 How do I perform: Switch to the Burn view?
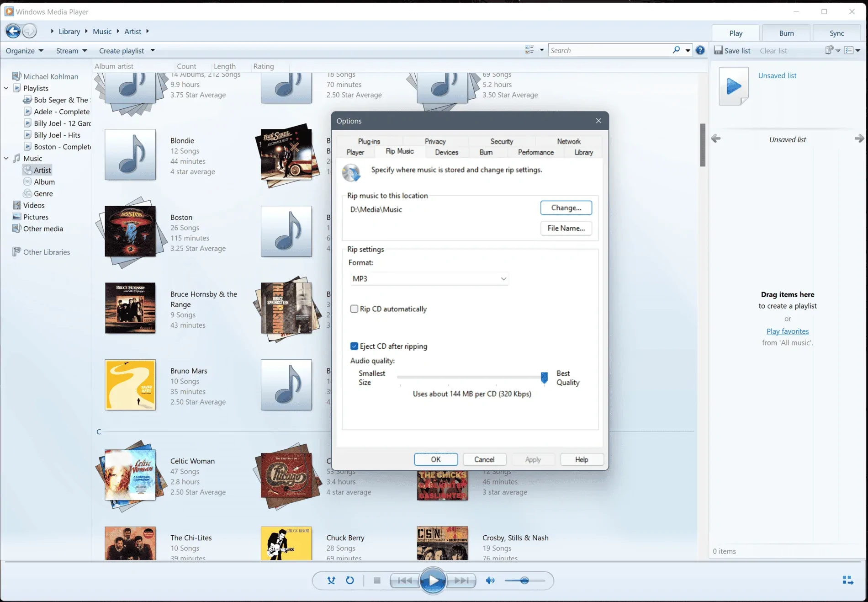point(786,32)
